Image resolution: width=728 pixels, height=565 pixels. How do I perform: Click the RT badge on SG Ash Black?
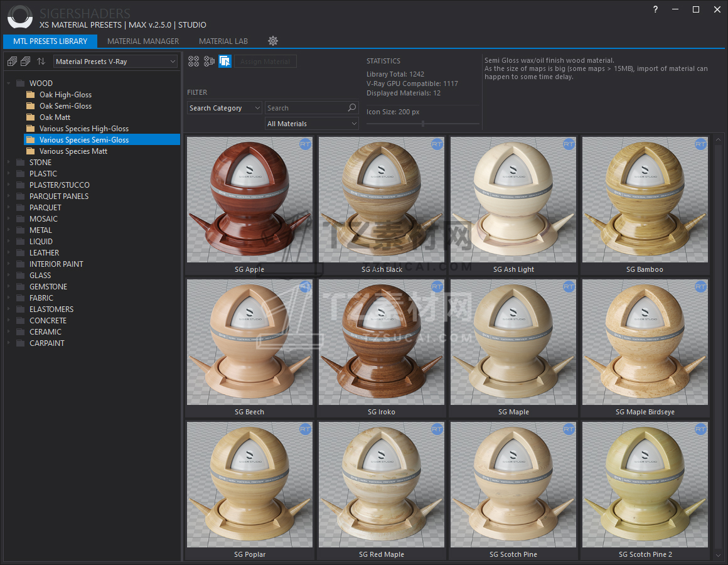click(x=437, y=144)
